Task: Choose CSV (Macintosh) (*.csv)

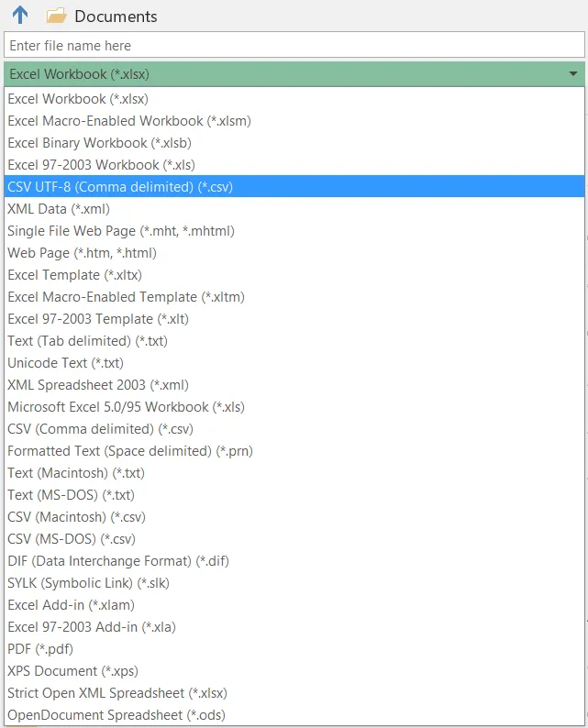Action: (294, 517)
